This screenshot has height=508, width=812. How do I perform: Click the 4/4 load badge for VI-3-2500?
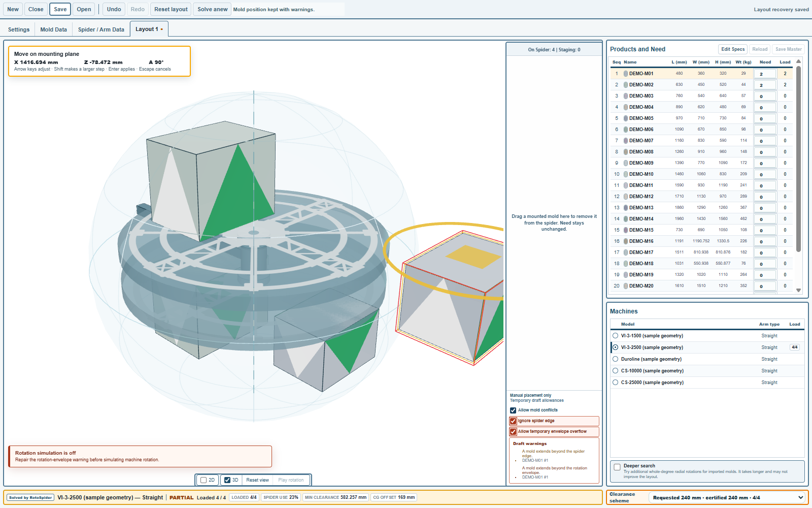[x=795, y=347]
